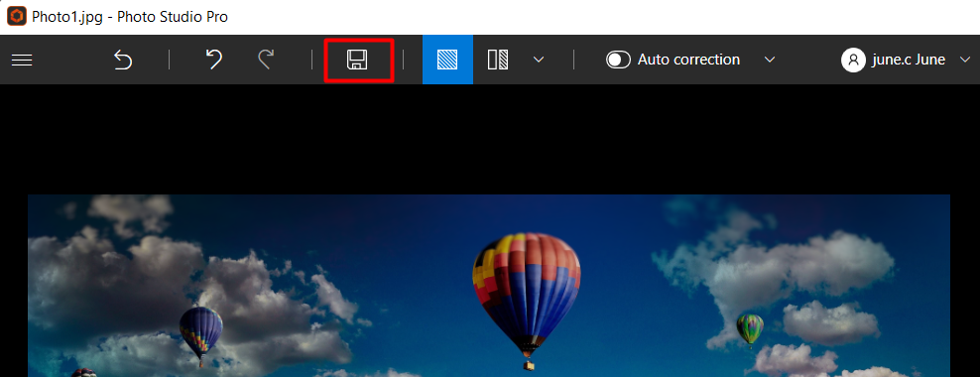Undo the last edit
Viewport: 980px width, 377px height.
(214, 60)
